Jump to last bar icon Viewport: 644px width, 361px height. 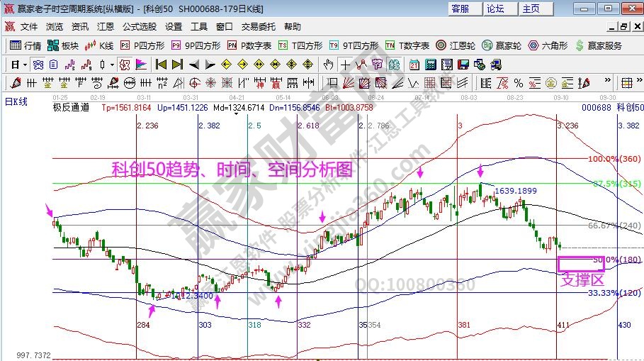tap(177, 65)
